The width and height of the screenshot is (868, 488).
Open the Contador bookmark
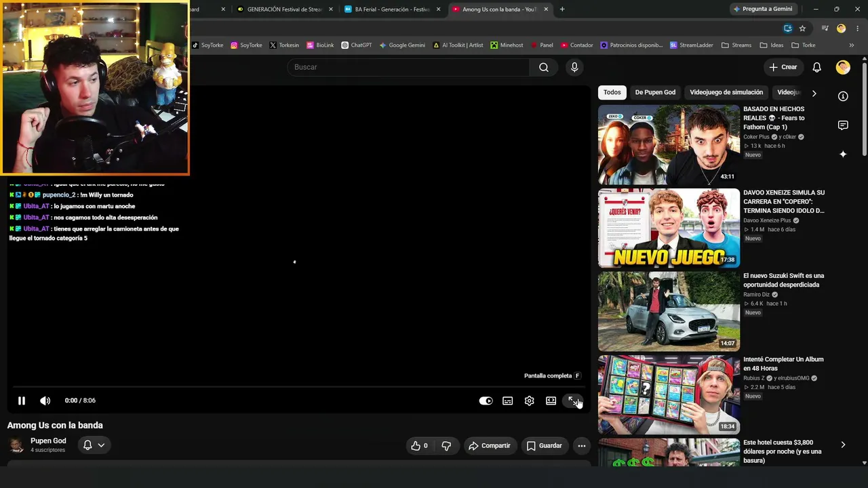click(x=576, y=45)
